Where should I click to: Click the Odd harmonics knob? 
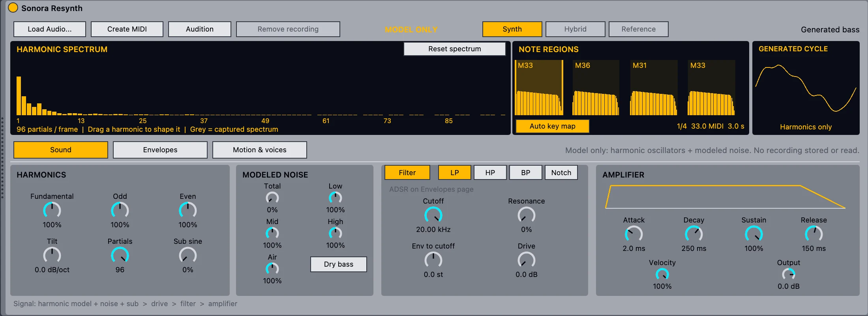coord(120,210)
